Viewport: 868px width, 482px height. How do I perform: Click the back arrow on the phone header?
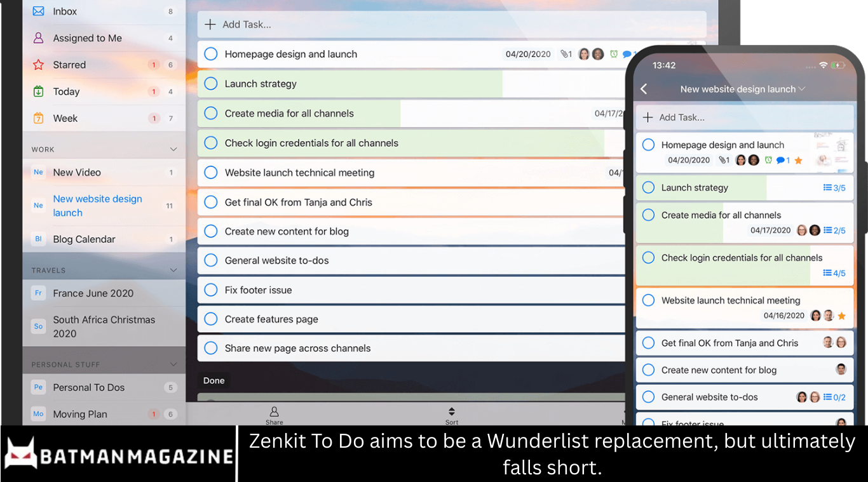tap(644, 89)
